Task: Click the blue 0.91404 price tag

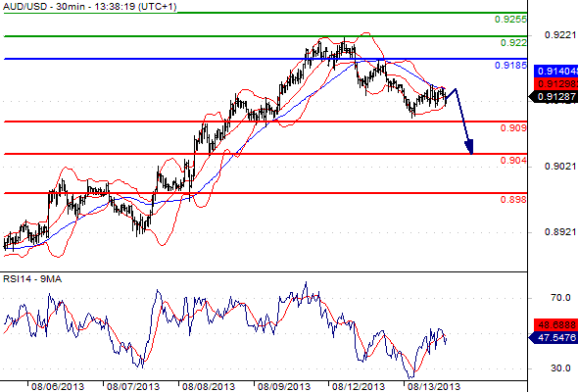Action: [555, 72]
